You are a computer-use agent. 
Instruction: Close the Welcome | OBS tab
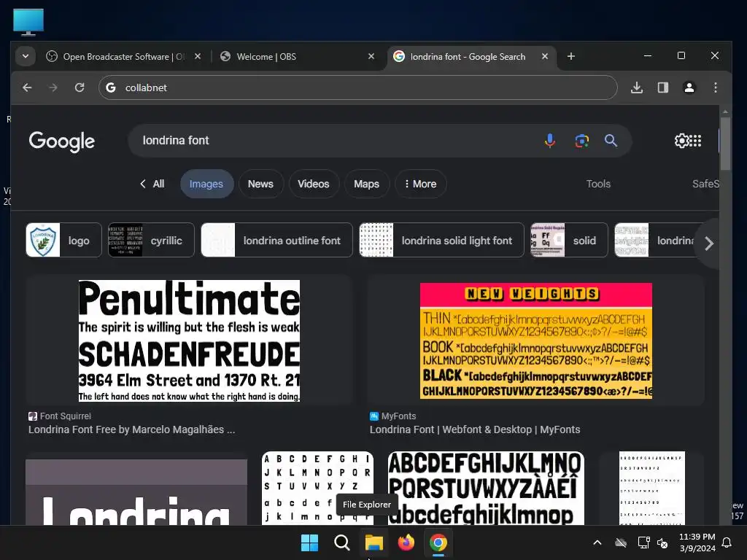pyautogui.click(x=371, y=56)
